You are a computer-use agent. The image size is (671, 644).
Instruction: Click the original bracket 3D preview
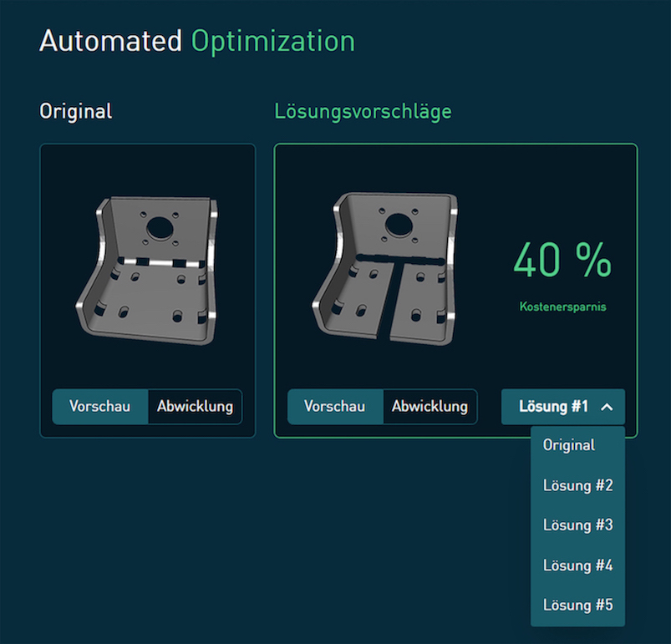pos(148,271)
